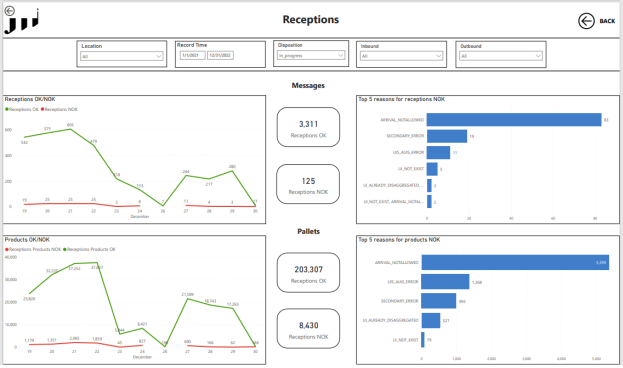Click the UIS_AUIS_ERROR bar with value 1,368
Image resolution: width=623 pixels, height=368 pixels.
(x=445, y=282)
